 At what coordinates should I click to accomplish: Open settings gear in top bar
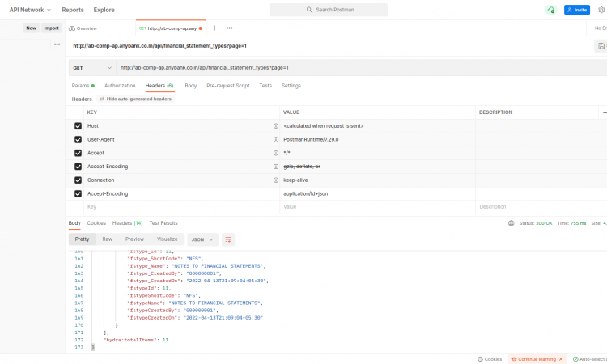[603, 10]
